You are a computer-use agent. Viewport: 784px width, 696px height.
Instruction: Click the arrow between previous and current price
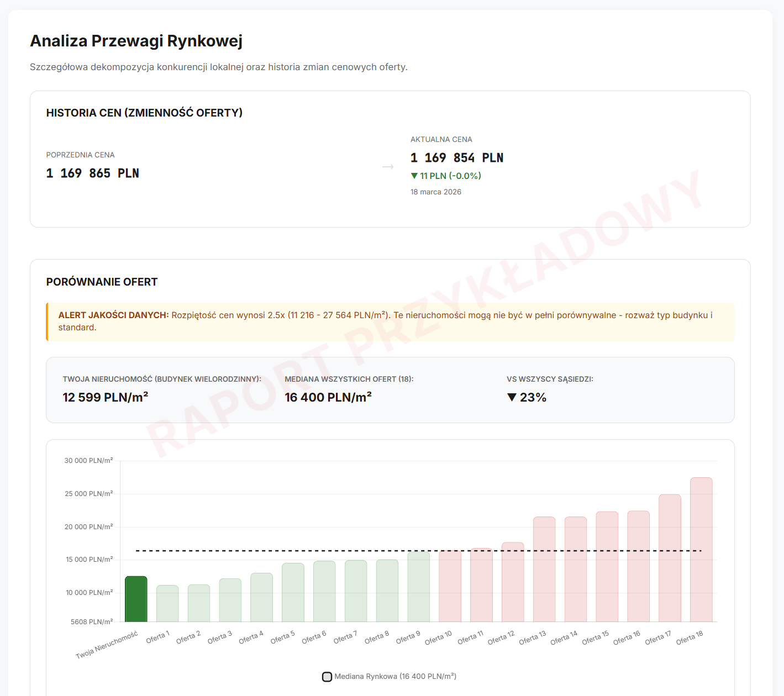pos(388,167)
